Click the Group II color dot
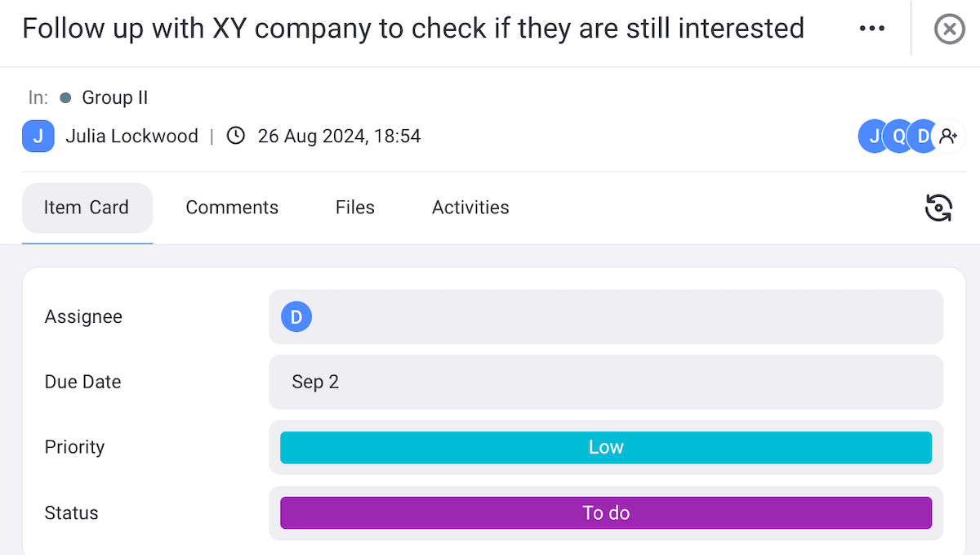 (x=65, y=98)
